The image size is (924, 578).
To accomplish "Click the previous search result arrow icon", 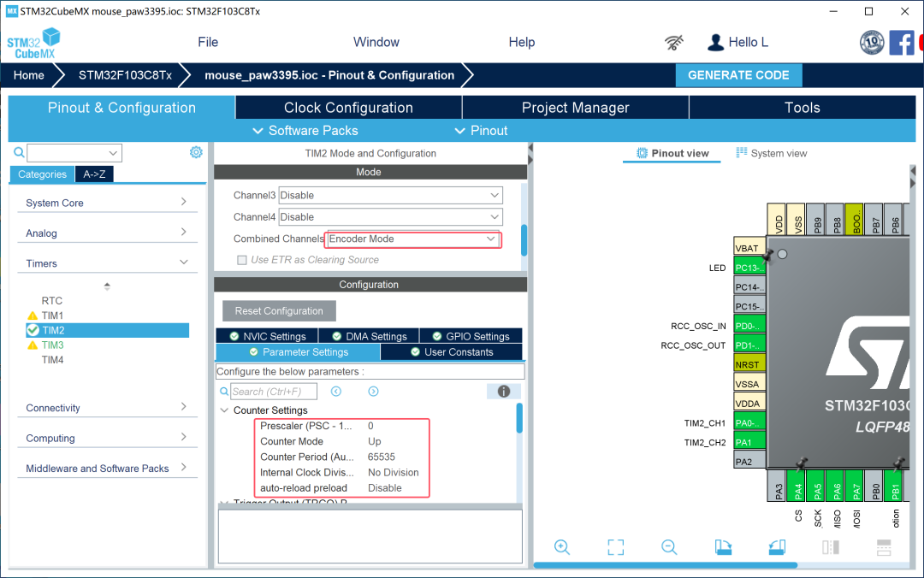I will (x=336, y=392).
